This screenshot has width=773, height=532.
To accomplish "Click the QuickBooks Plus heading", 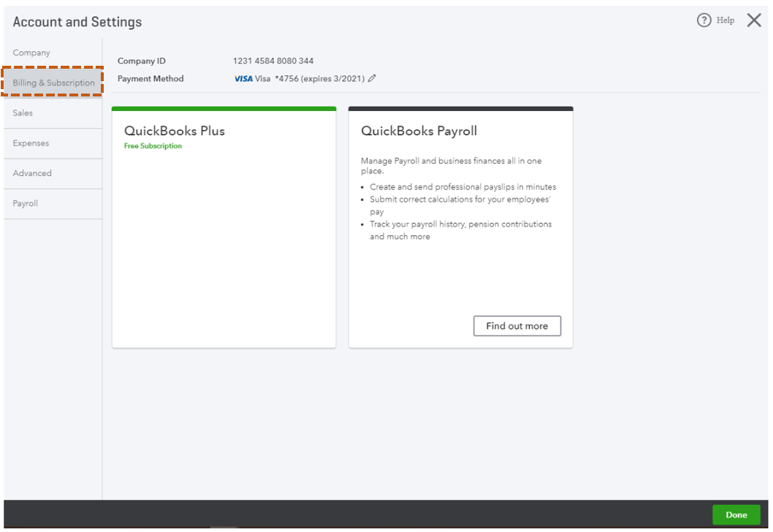I will point(175,131).
